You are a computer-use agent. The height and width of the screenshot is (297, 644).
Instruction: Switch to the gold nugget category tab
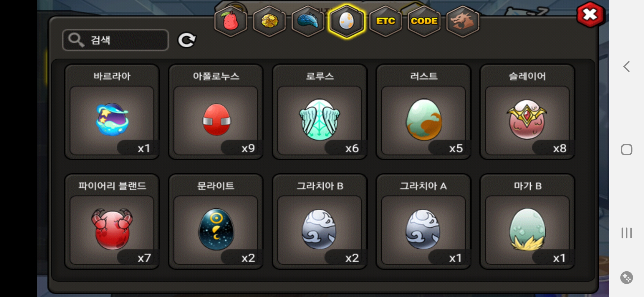point(269,21)
